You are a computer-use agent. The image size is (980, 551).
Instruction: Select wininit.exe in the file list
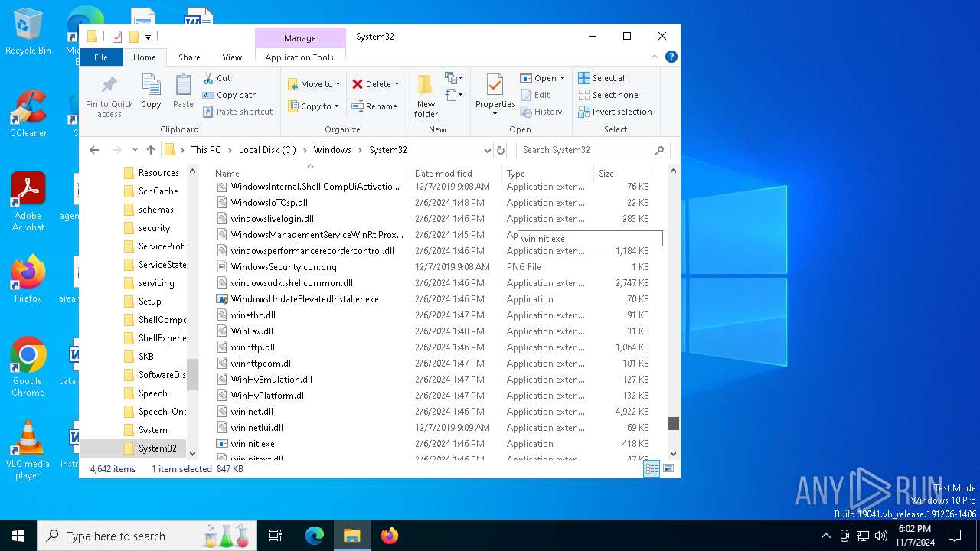click(253, 444)
